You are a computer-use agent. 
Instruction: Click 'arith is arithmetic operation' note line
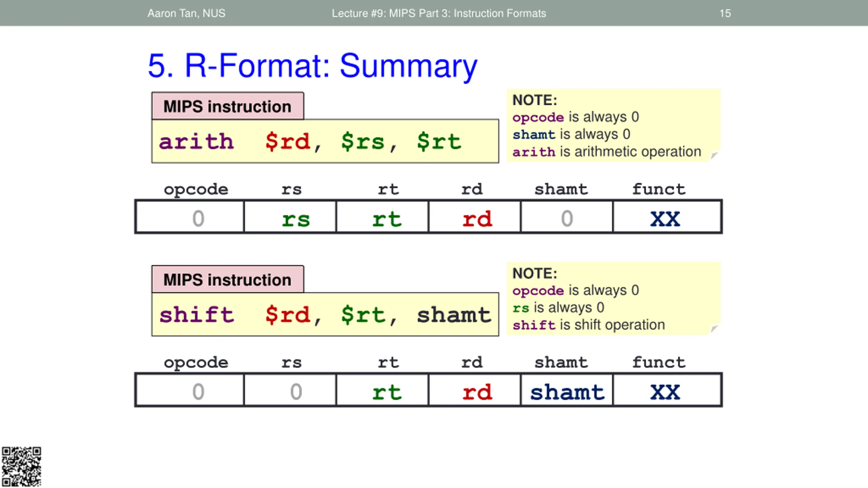[607, 152]
